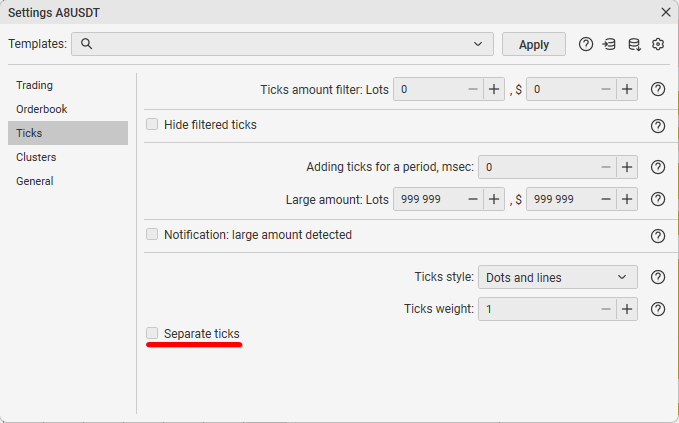Decrease Adding ticks period with minus

pos(605,167)
